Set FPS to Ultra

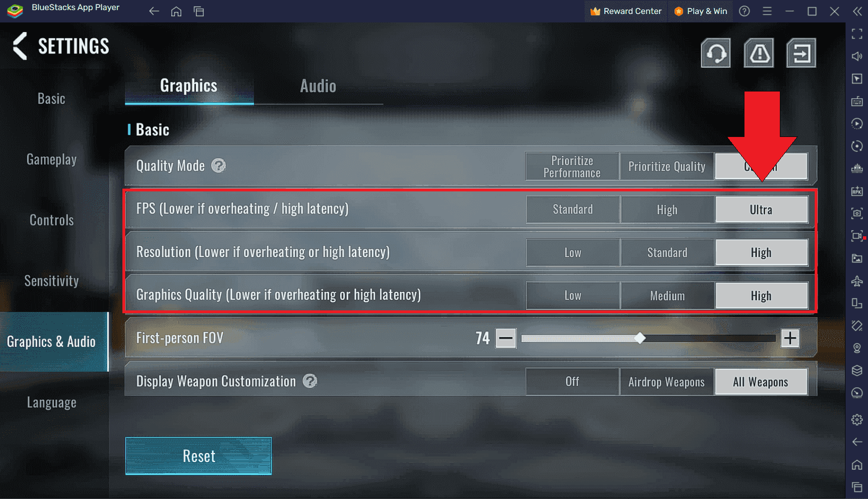point(761,209)
